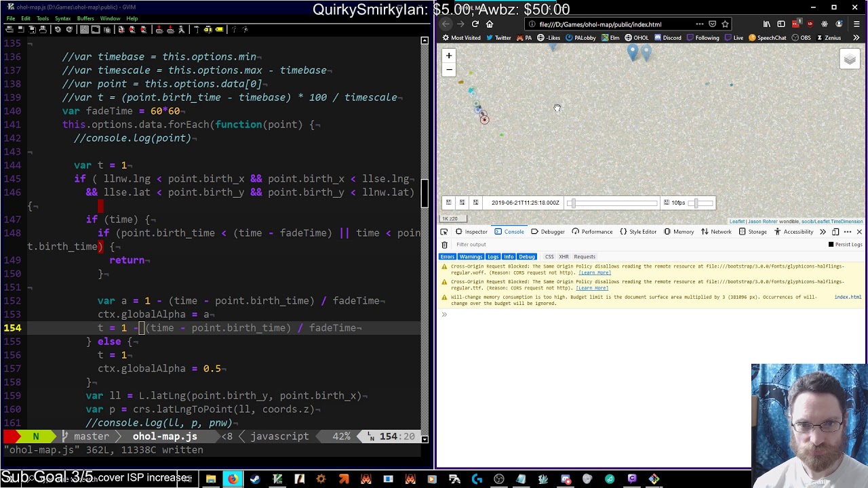The image size is (868, 488).
Task: Toggle responsive design mode icon in devtools
Action: [835, 232]
